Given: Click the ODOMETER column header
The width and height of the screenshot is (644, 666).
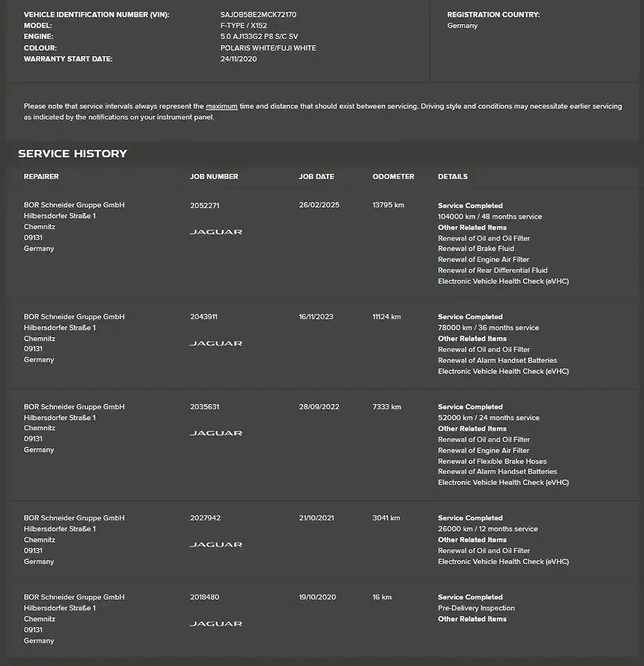Looking at the screenshot, I should tap(393, 176).
